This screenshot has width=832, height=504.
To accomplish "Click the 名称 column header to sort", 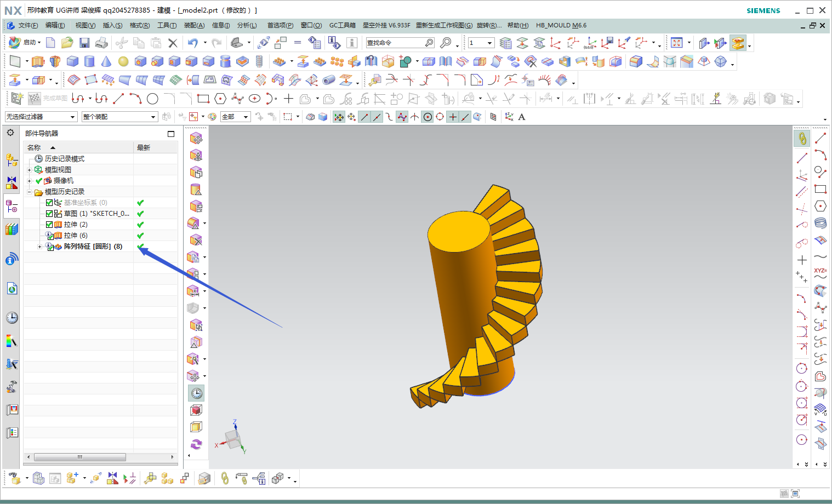I will click(35, 147).
